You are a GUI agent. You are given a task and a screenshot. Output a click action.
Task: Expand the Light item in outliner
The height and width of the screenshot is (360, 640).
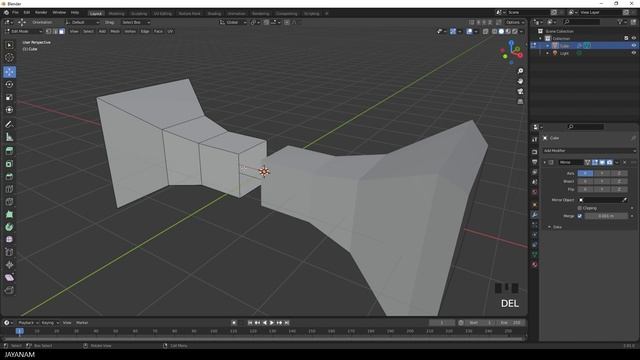pyautogui.click(x=548, y=53)
